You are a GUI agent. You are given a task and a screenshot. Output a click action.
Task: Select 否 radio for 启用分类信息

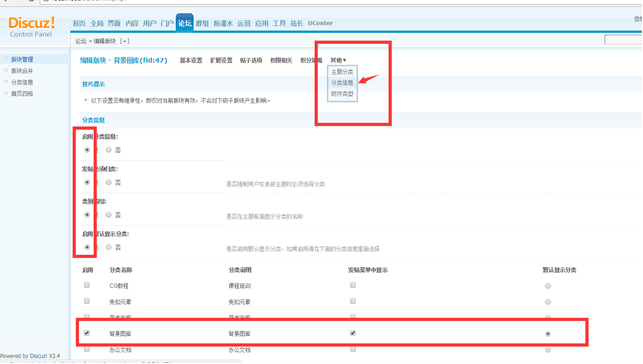[x=109, y=150]
